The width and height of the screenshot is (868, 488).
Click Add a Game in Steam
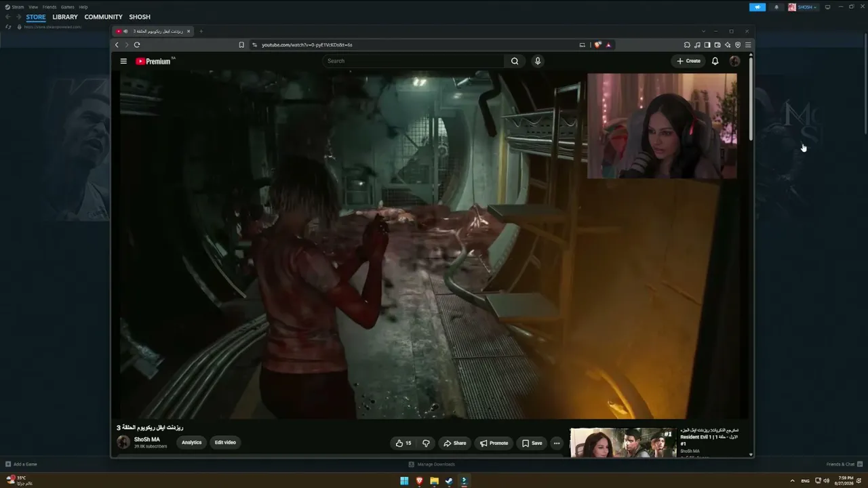point(21,464)
